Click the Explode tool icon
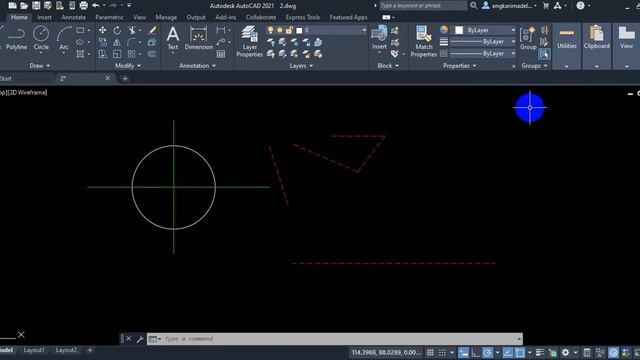Viewport: 640px width, 360px height. (x=152, y=42)
